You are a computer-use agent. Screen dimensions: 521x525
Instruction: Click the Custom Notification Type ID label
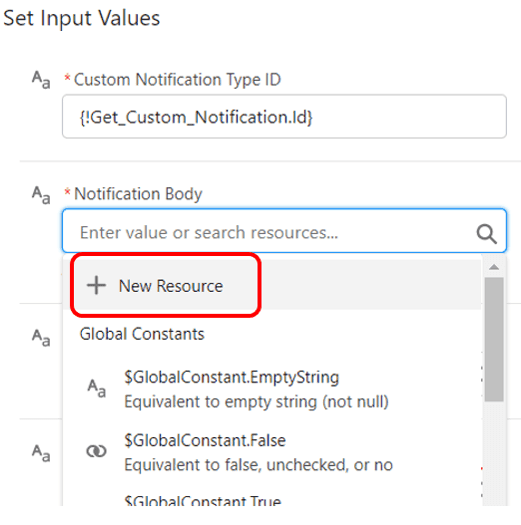[177, 80]
